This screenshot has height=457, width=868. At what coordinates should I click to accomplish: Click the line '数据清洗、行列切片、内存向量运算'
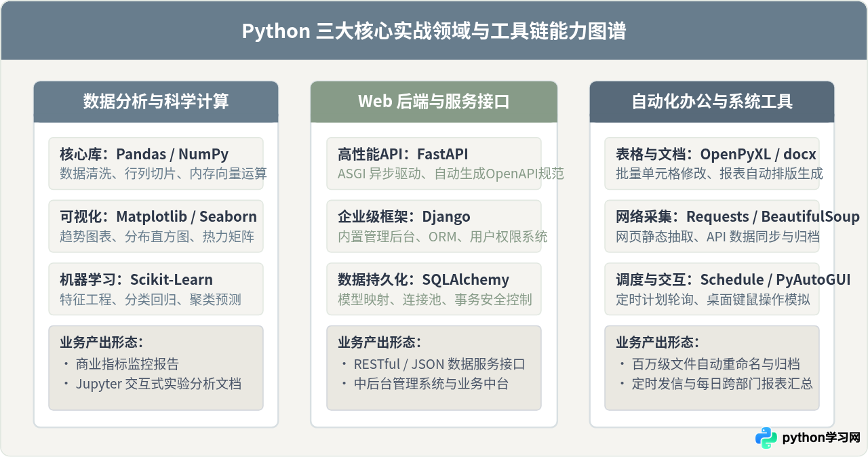[163, 174]
